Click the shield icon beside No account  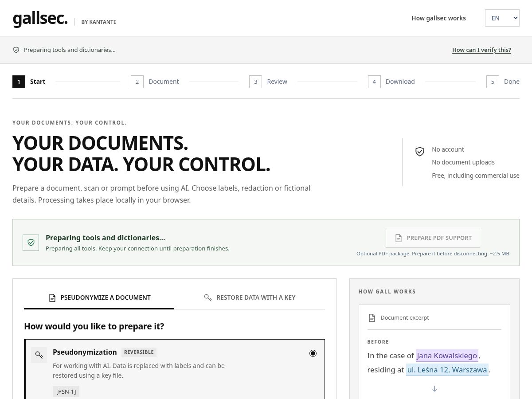pos(420,152)
